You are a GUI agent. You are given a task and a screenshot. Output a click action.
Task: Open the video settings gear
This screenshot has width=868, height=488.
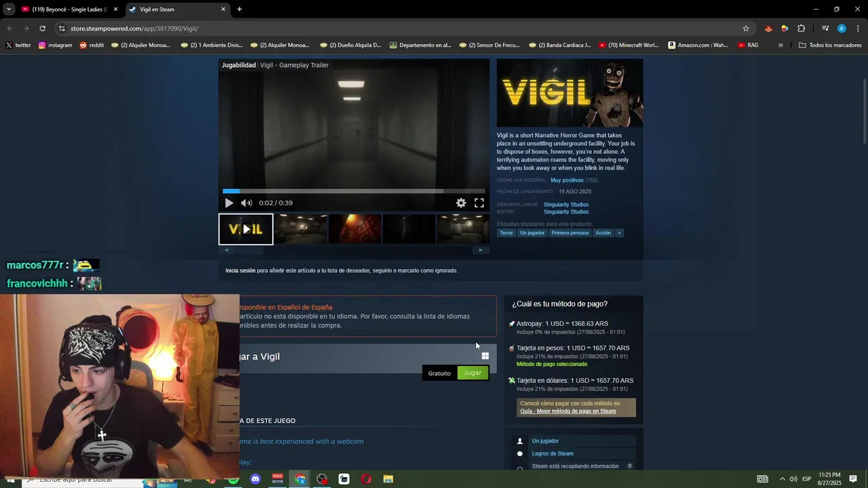(461, 203)
